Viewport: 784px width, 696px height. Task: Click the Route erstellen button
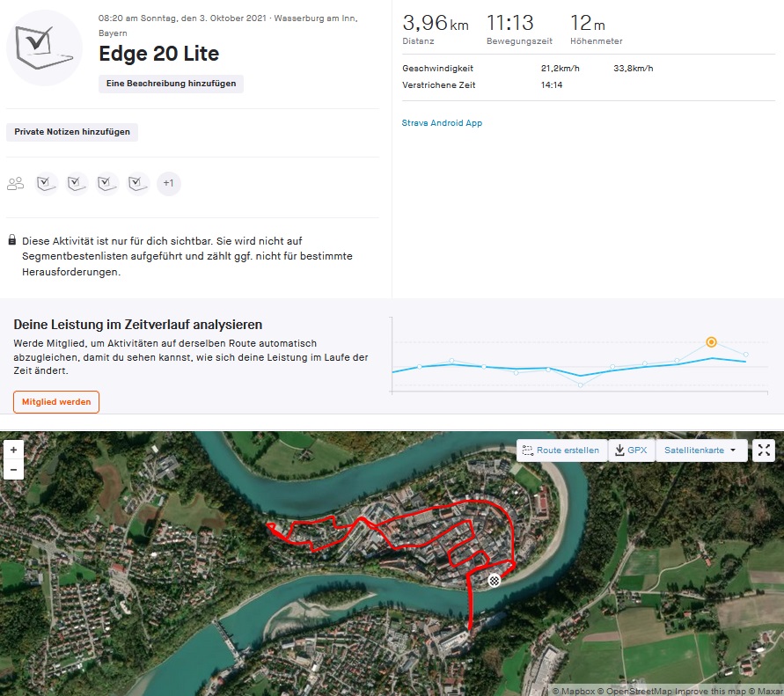561,451
